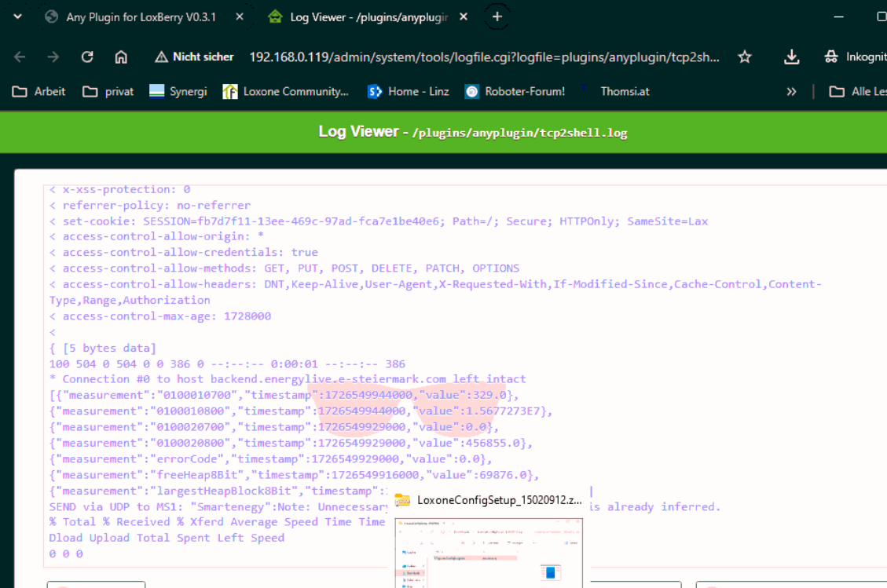Open the privat bookmark folder
The image size is (887, 588).
(108, 92)
